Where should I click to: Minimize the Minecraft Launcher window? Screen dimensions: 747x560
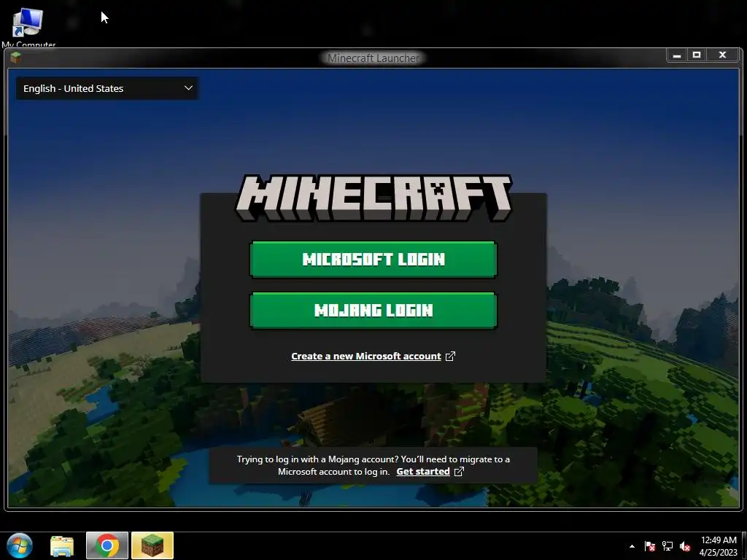pos(677,55)
